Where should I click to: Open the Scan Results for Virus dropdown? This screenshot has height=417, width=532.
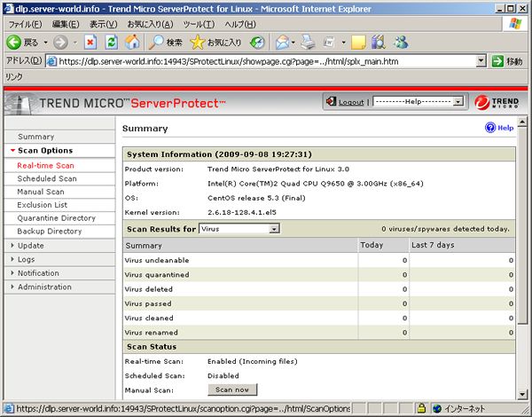(239, 229)
